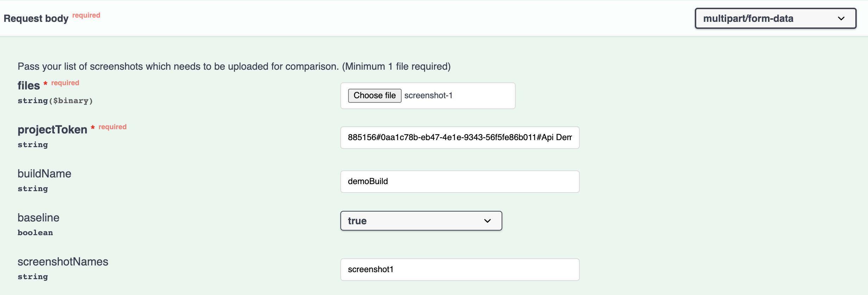The width and height of the screenshot is (868, 295).
Task: Focus the projectToken input field
Action: tap(459, 137)
